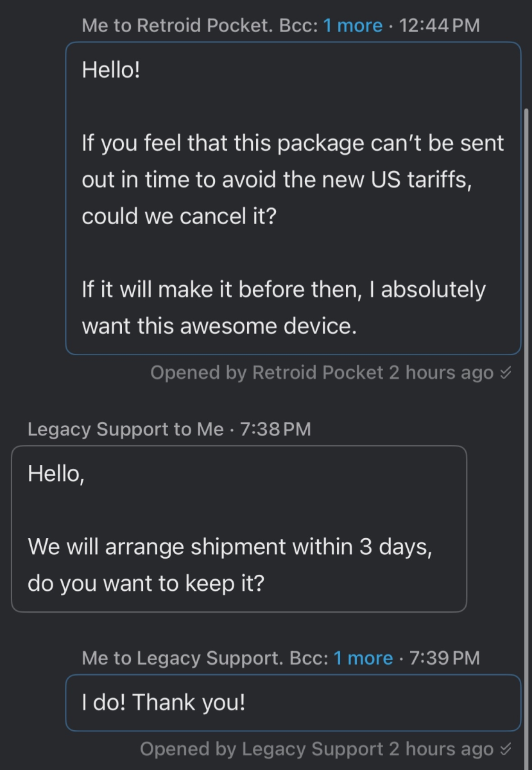Click "Opened by Retroid Pocket 2 hours ago"
Viewport: 532px width, 770px height.
[x=322, y=373]
